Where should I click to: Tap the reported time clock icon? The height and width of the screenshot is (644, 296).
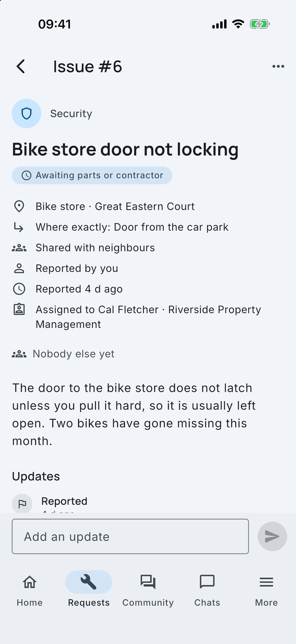pos(19,289)
